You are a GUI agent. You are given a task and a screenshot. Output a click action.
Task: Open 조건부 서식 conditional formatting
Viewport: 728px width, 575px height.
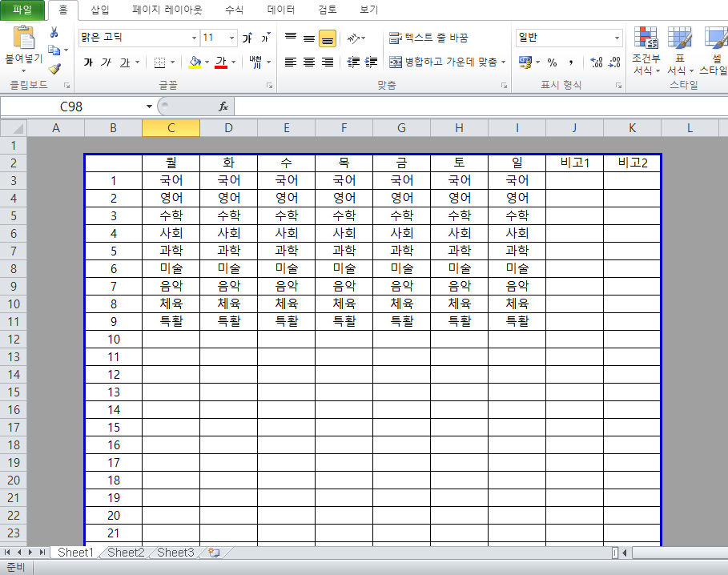[646, 50]
